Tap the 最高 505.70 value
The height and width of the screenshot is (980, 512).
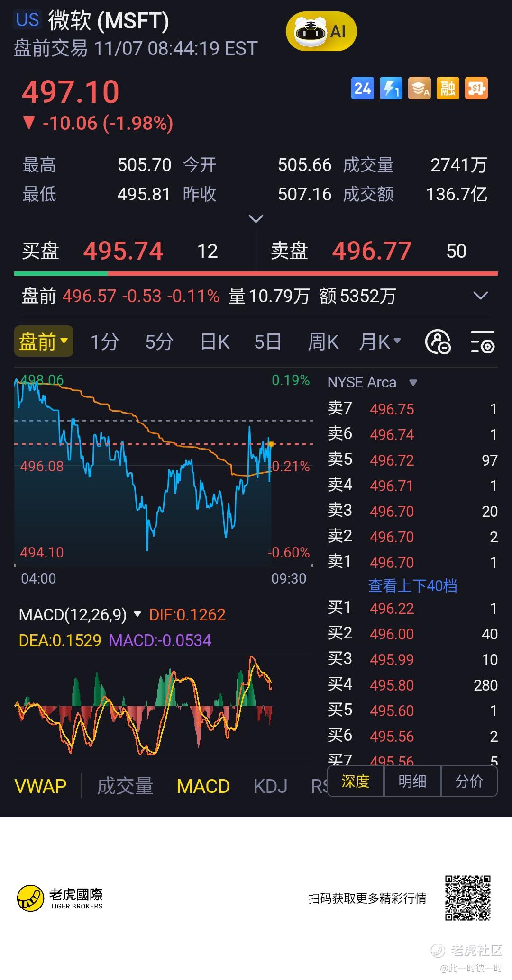coord(144,165)
